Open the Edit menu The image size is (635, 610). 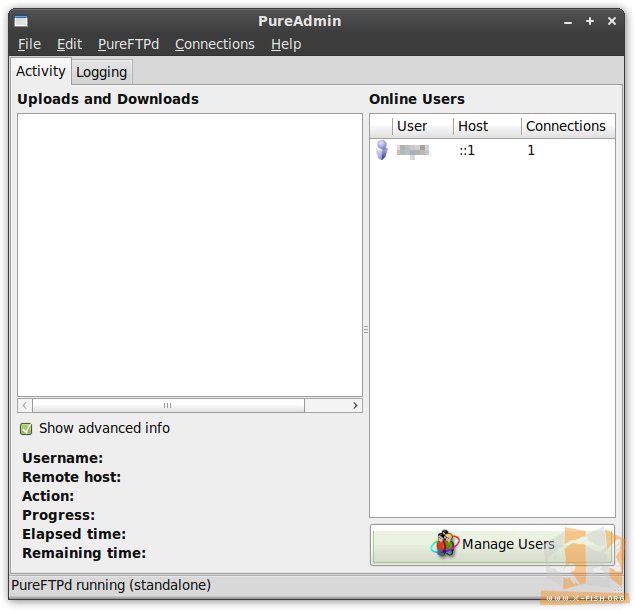(x=69, y=44)
